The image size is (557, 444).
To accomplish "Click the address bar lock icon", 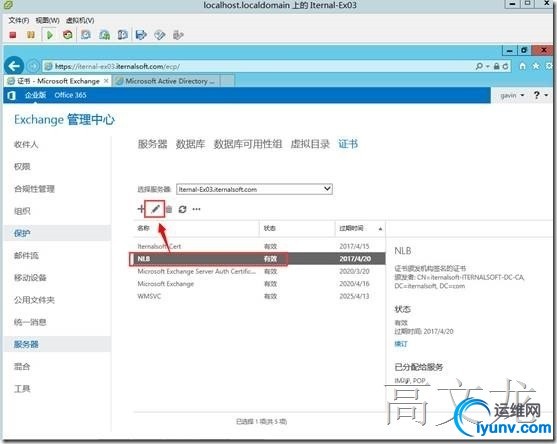I will 497,66.
